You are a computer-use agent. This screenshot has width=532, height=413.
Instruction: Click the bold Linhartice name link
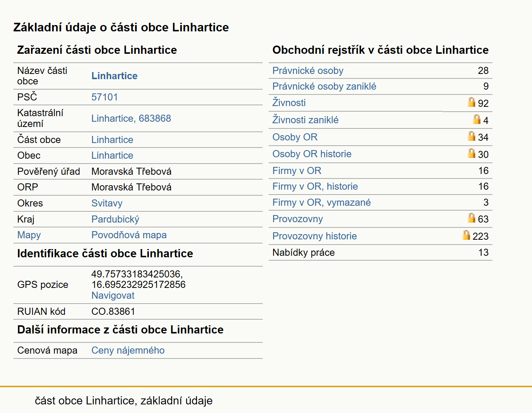[114, 76]
